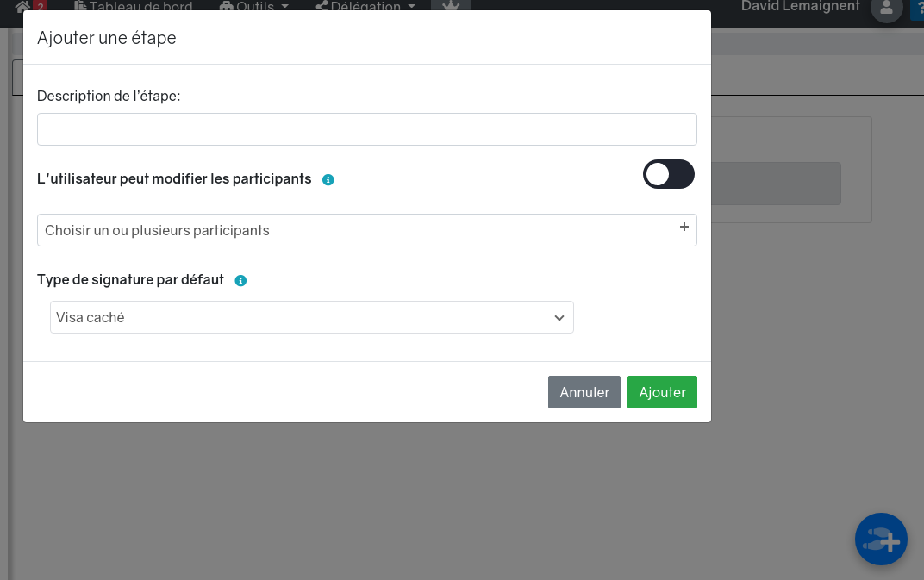Click the crown admin icon
Viewport: 924px width, 580px height.
point(451,6)
